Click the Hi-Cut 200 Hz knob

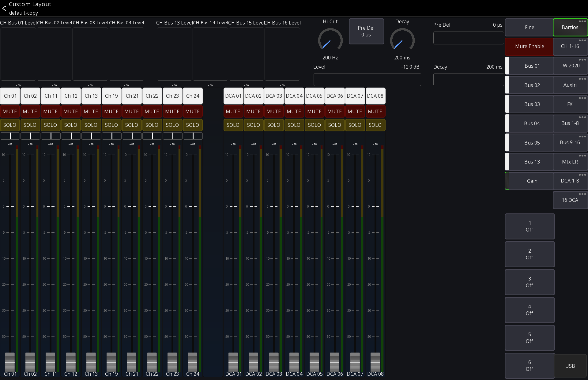point(330,40)
